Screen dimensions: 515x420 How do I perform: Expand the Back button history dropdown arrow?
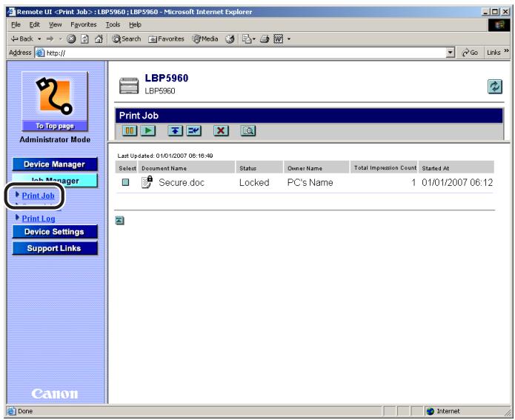pyautogui.click(x=39, y=39)
